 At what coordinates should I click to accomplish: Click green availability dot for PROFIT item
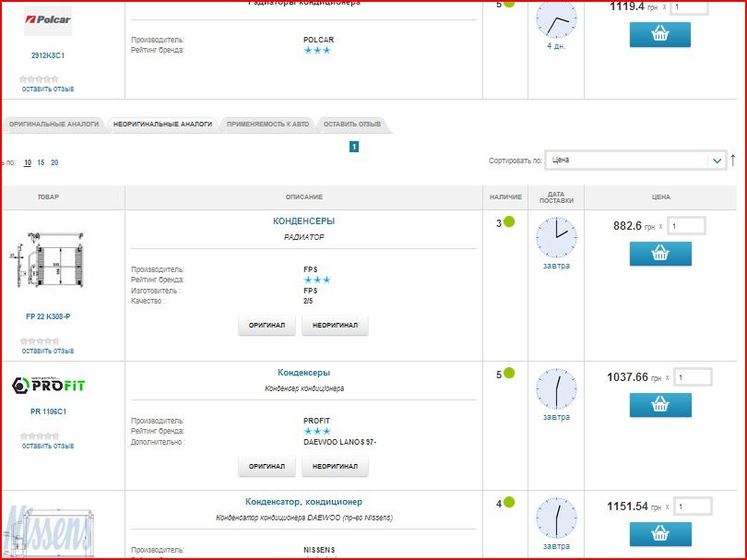[509, 373]
